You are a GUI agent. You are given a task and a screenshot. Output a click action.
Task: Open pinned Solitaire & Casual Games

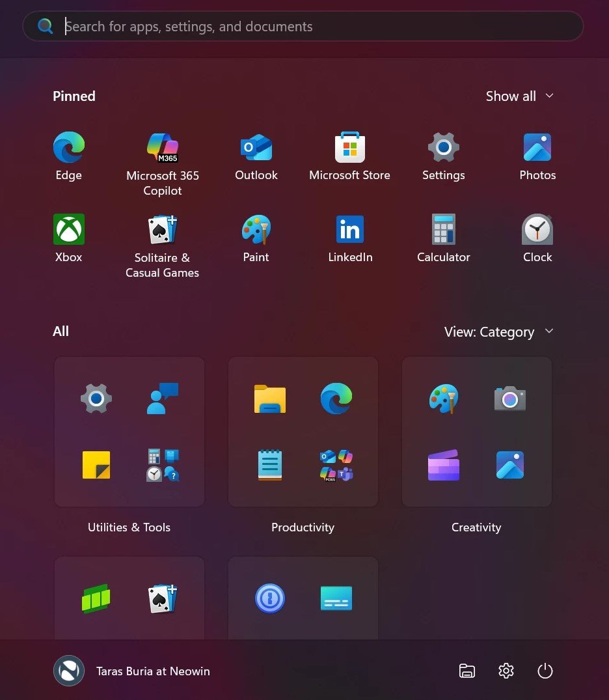[x=163, y=246]
